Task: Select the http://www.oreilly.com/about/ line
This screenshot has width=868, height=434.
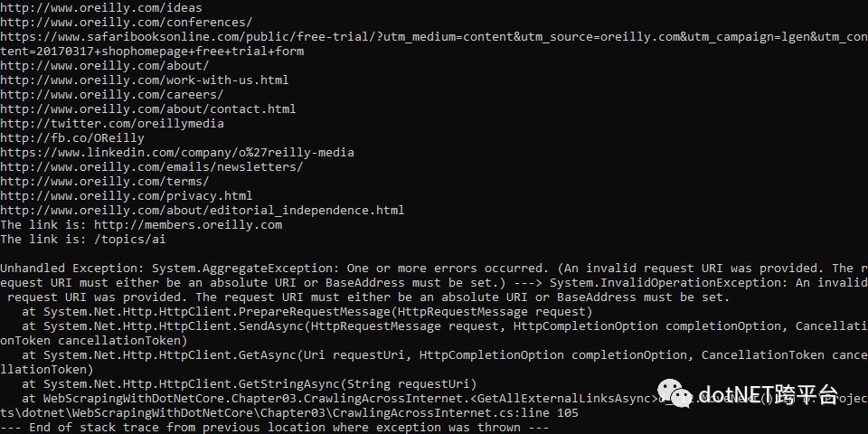Action: (105, 66)
